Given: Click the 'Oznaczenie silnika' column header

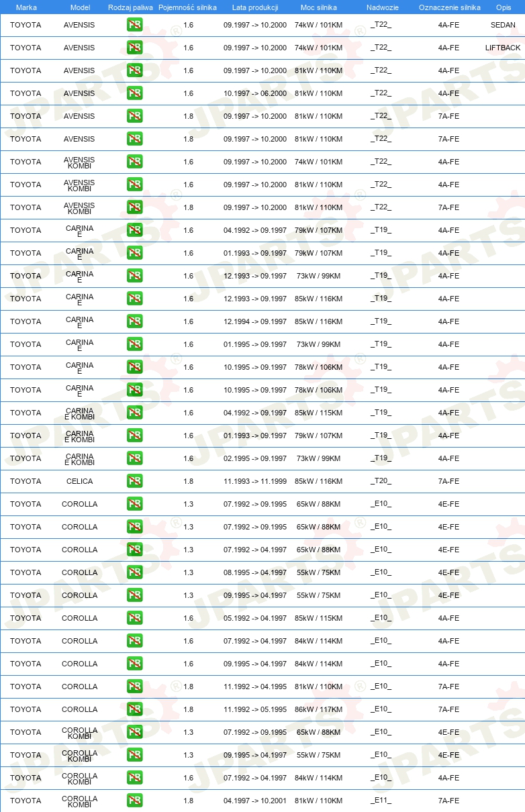Looking at the screenshot, I should point(450,7).
